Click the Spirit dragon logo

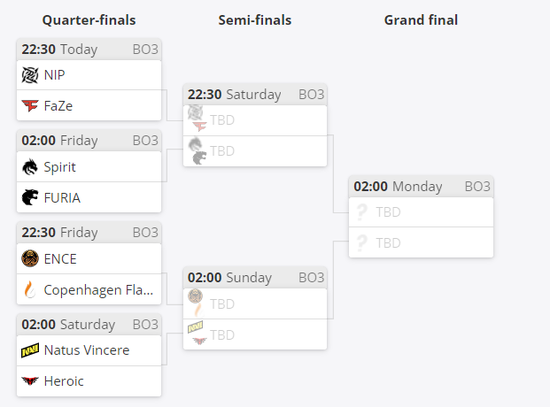30,167
